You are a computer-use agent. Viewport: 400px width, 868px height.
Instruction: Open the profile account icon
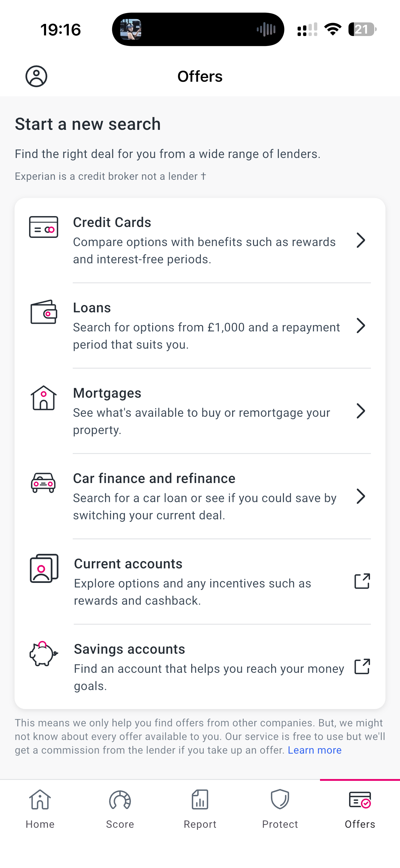(x=36, y=76)
